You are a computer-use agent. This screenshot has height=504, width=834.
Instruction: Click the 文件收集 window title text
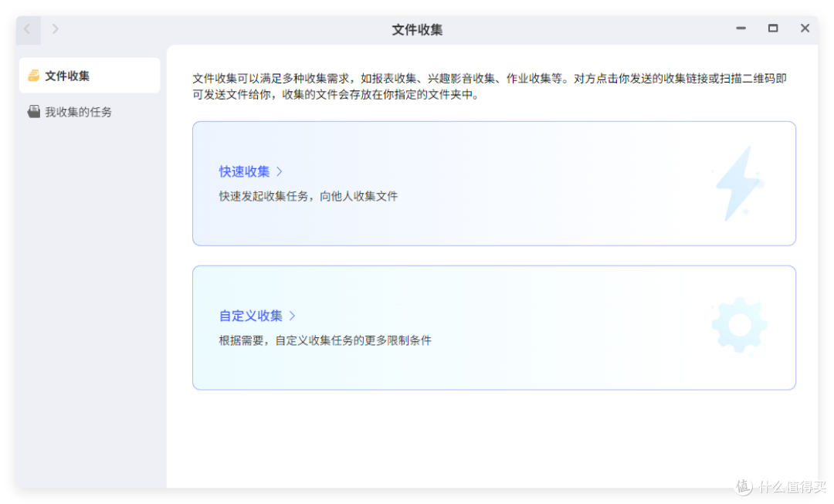pos(417,30)
